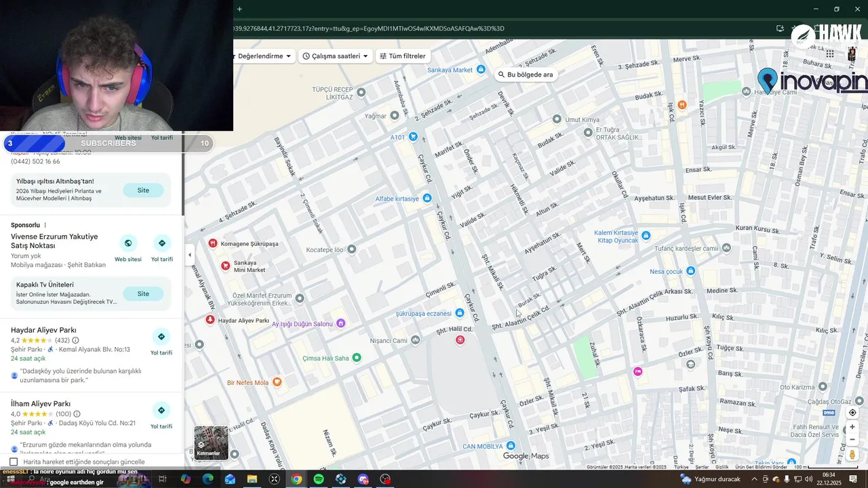Enable update results when map moves checkbox
This screenshot has height=488, width=868.
click(14, 462)
